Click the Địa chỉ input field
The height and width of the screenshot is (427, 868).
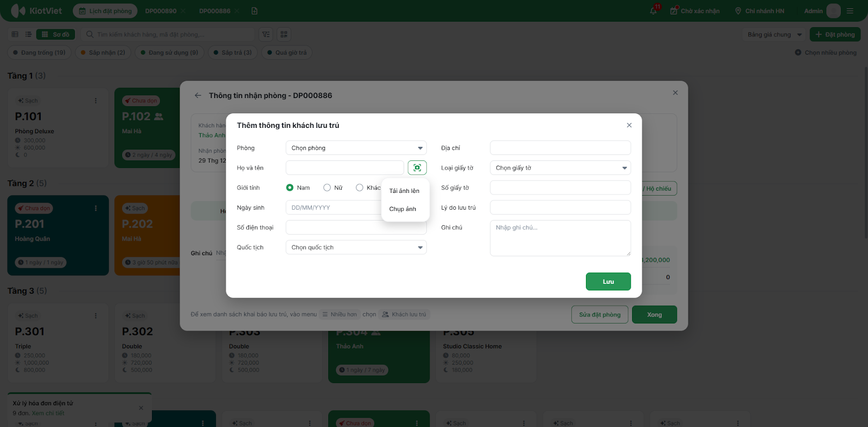tap(560, 148)
